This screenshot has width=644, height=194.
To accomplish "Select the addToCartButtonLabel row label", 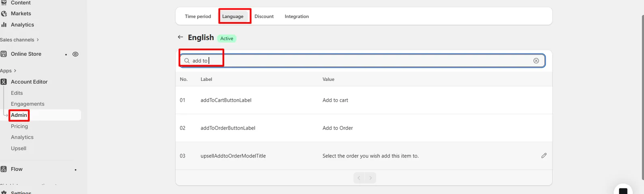I will coord(226,100).
